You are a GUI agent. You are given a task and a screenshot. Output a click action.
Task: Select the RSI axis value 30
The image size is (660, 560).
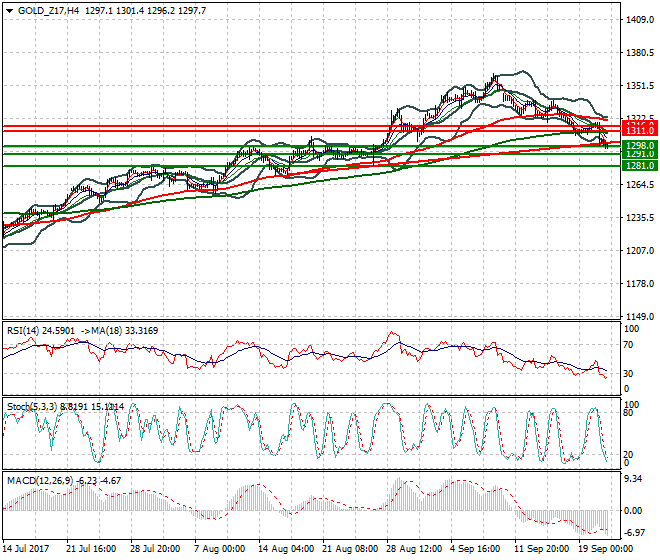pos(628,374)
